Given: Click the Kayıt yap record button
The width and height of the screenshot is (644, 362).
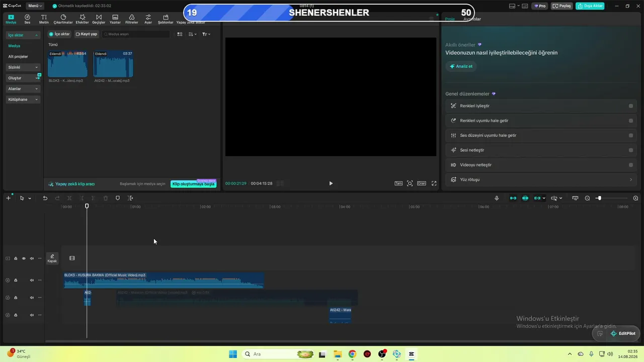Looking at the screenshot, I should click(87, 34).
